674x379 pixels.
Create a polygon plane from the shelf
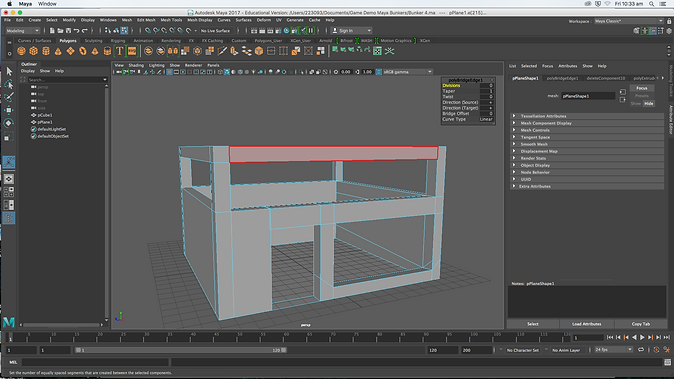pos(70,51)
